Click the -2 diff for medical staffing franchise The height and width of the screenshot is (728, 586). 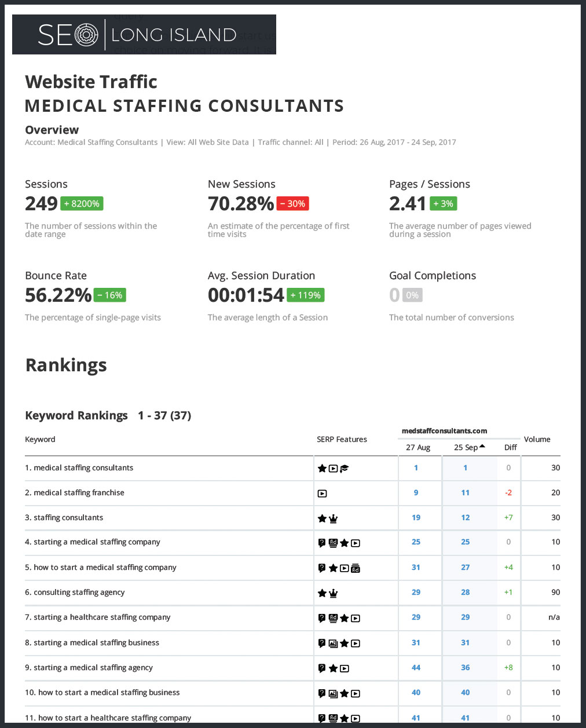coord(508,493)
